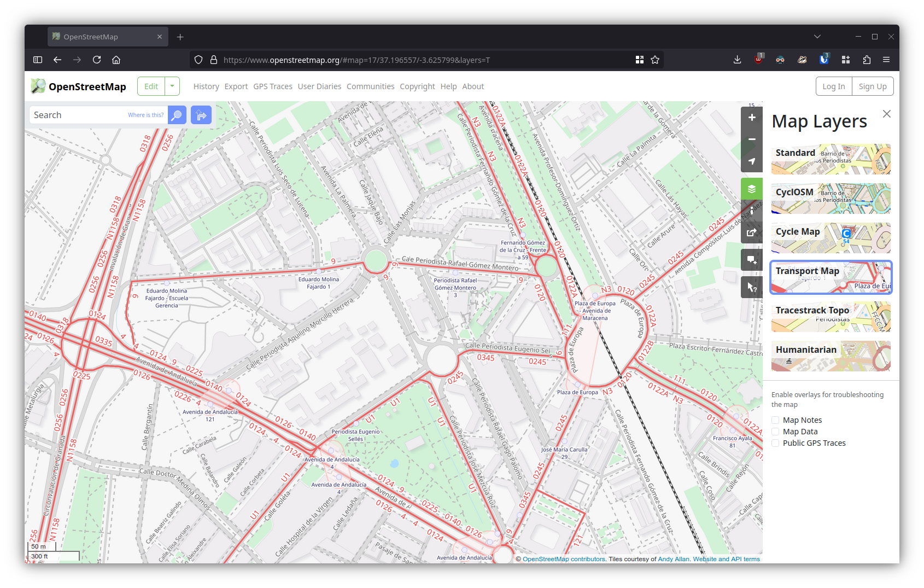Select the Humanitarian map layer
Screen dimensions: 924x588
click(x=831, y=356)
